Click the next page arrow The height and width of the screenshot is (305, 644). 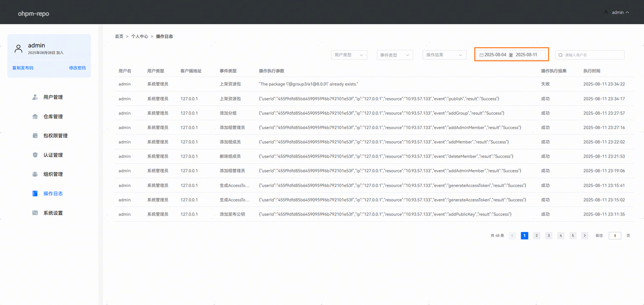point(584,235)
